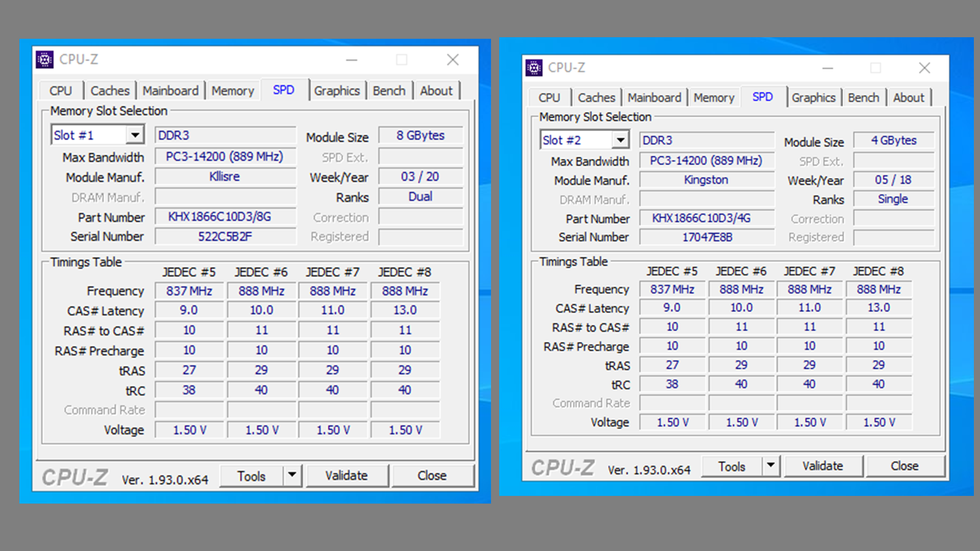Screen dimensions: 980x551
Task: Click Dual ranks value in left window
Action: click(x=421, y=196)
